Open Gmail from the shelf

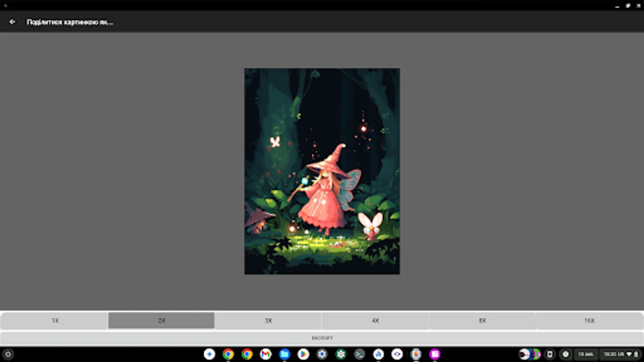coord(265,354)
